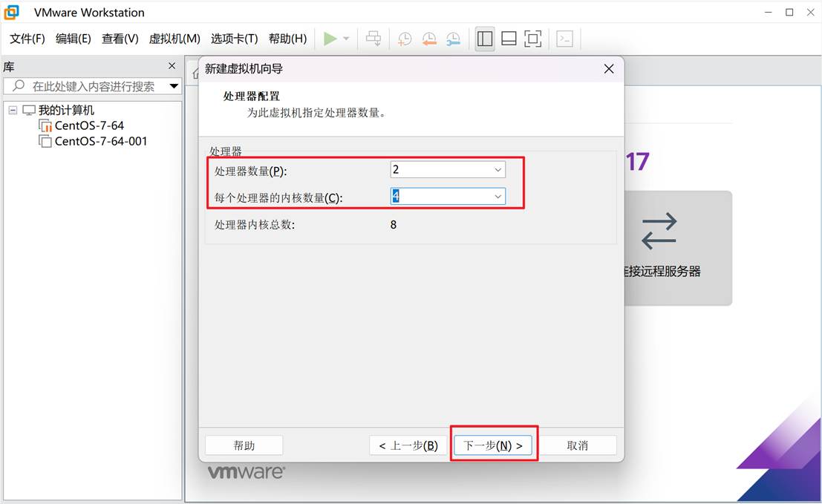Close the 库 library panel

pyautogui.click(x=172, y=66)
